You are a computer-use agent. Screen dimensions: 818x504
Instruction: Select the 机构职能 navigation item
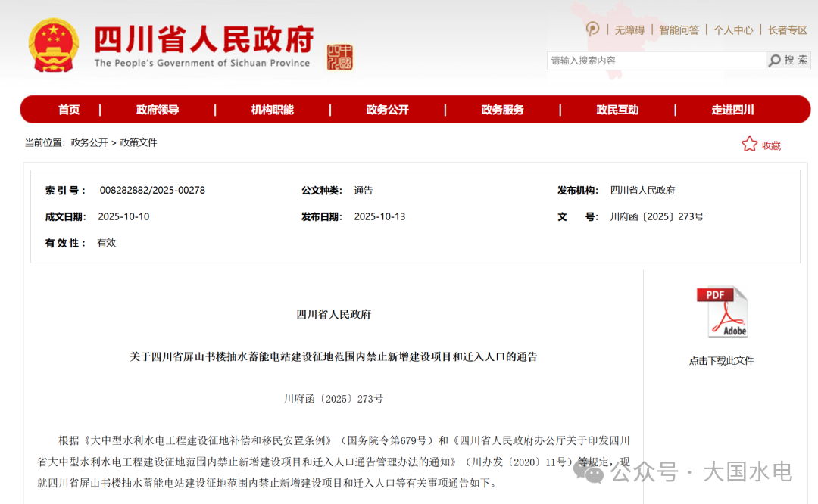[x=273, y=110]
